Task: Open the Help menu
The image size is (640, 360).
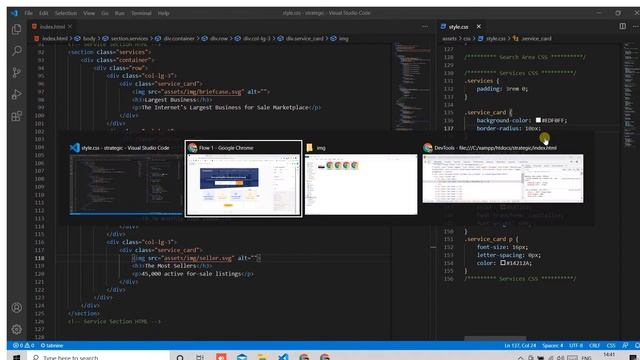Action: (164, 13)
